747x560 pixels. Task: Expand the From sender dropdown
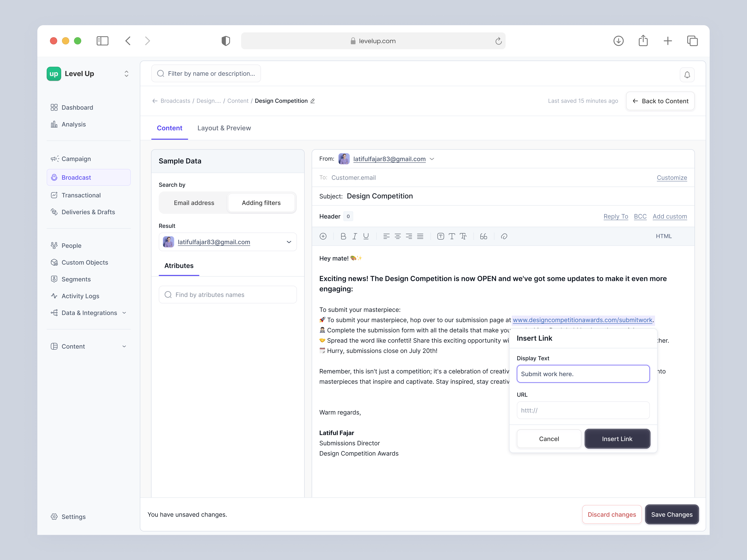pos(432,159)
